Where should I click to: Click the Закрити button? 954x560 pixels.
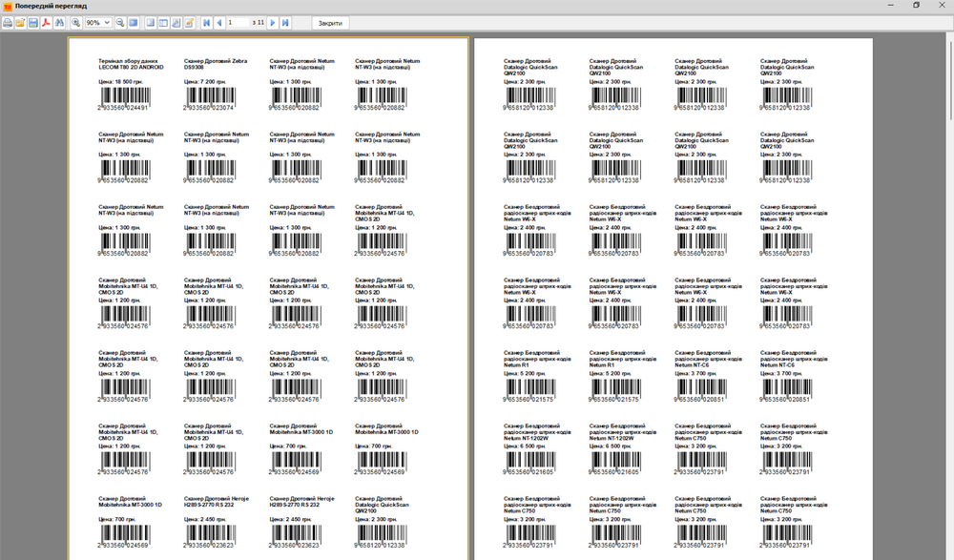[x=330, y=22]
